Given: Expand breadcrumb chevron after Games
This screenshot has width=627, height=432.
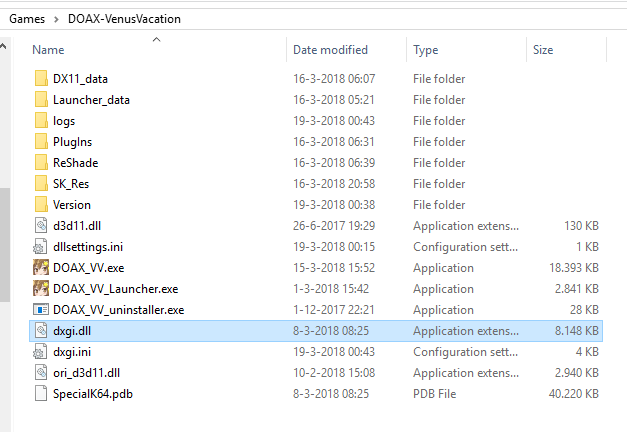Looking at the screenshot, I should [x=56, y=19].
